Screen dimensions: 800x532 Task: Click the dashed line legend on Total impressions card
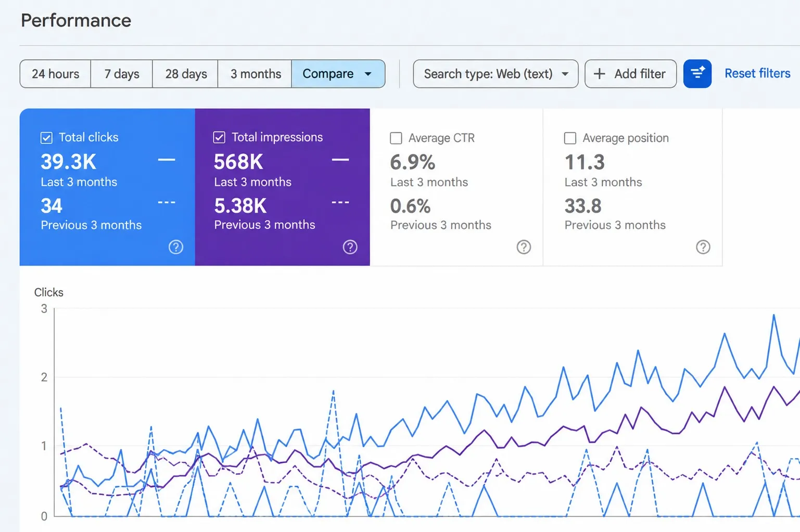tap(340, 202)
